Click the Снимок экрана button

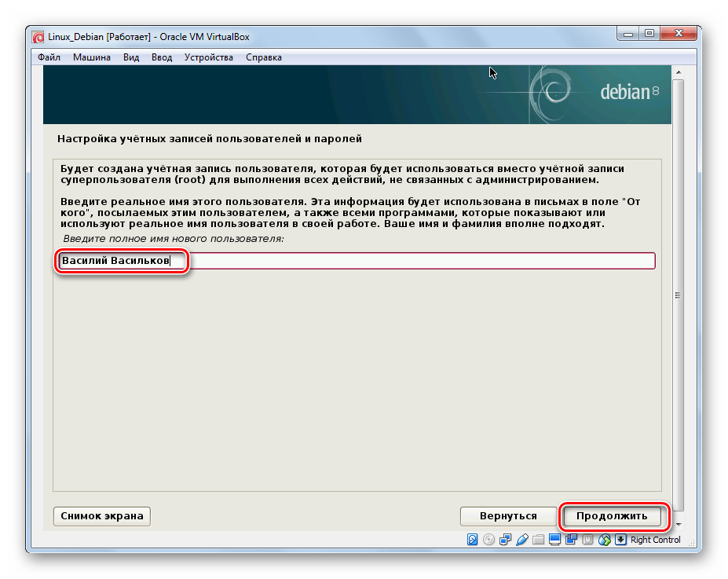(x=102, y=516)
